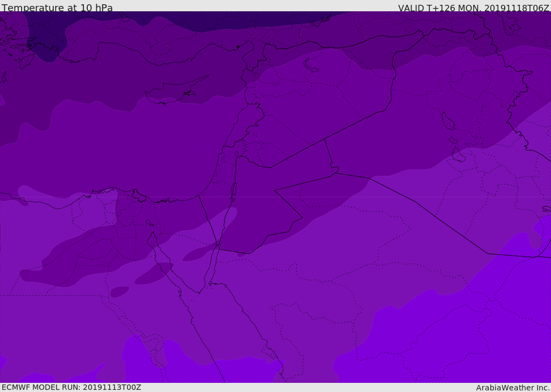The image size is (551, 392).
Task: Click the Sea of Galilee outline
Action: tap(237, 154)
